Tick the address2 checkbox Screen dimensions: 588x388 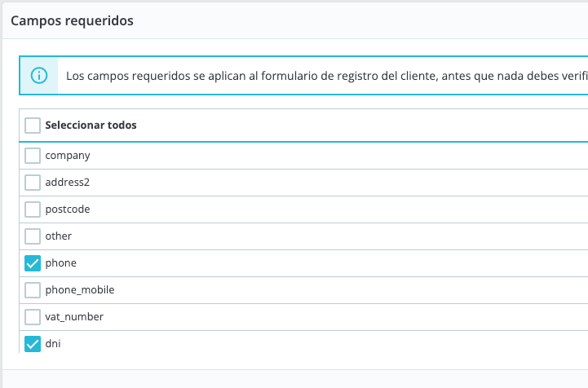click(33, 183)
